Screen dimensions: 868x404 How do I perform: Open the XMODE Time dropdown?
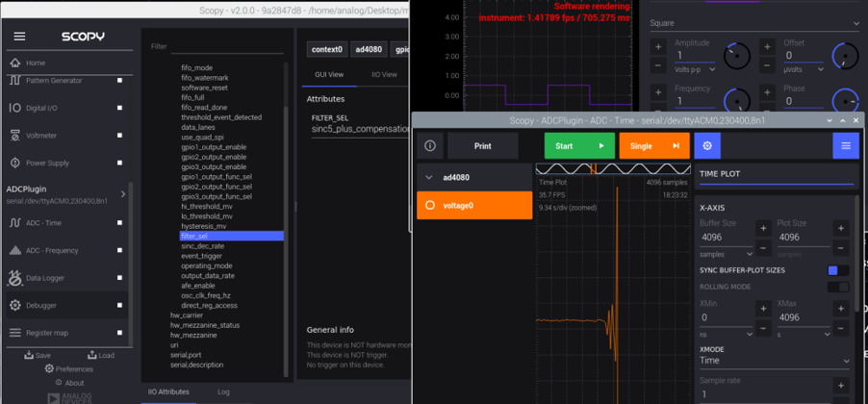(774, 361)
